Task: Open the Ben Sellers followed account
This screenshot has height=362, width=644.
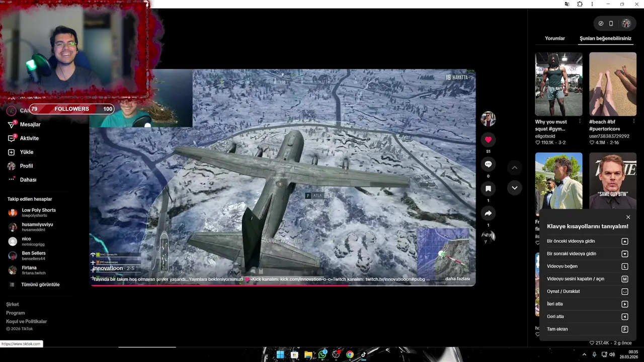Action: tap(34, 255)
